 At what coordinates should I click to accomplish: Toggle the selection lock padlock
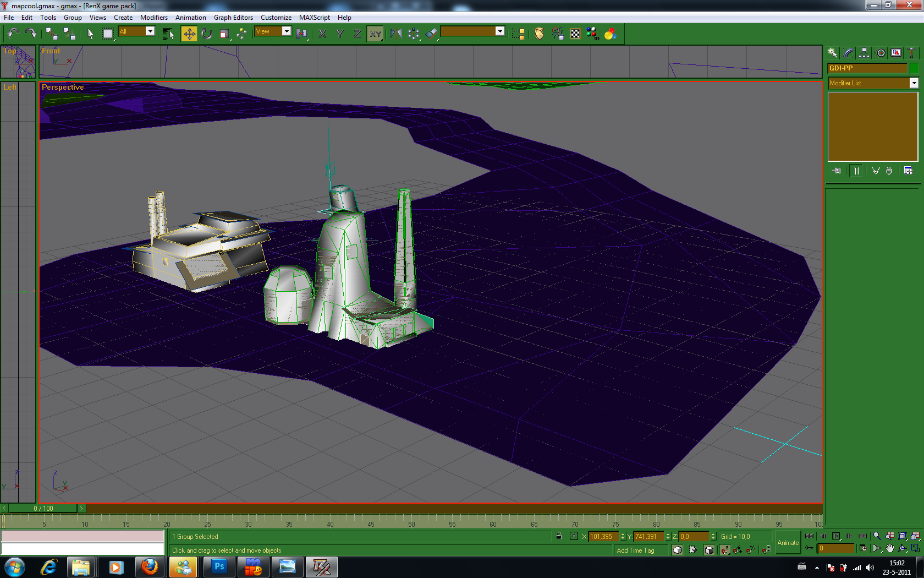[559, 536]
